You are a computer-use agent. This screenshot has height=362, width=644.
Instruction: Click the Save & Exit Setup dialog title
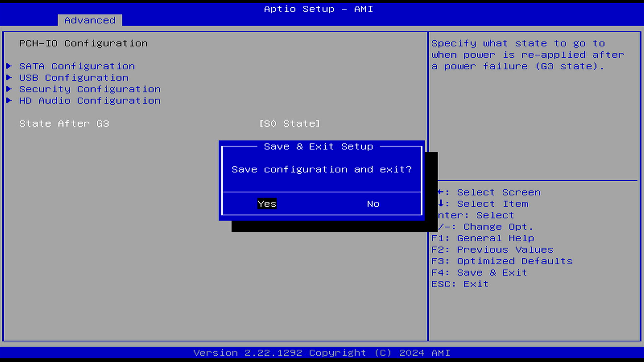[x=318, y=146]
